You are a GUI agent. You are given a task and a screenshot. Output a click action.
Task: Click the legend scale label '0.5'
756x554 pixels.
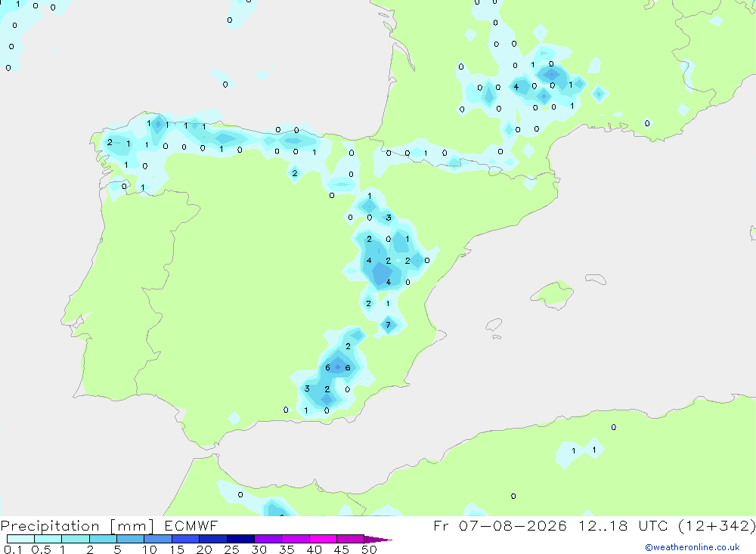tap(41, 549)
